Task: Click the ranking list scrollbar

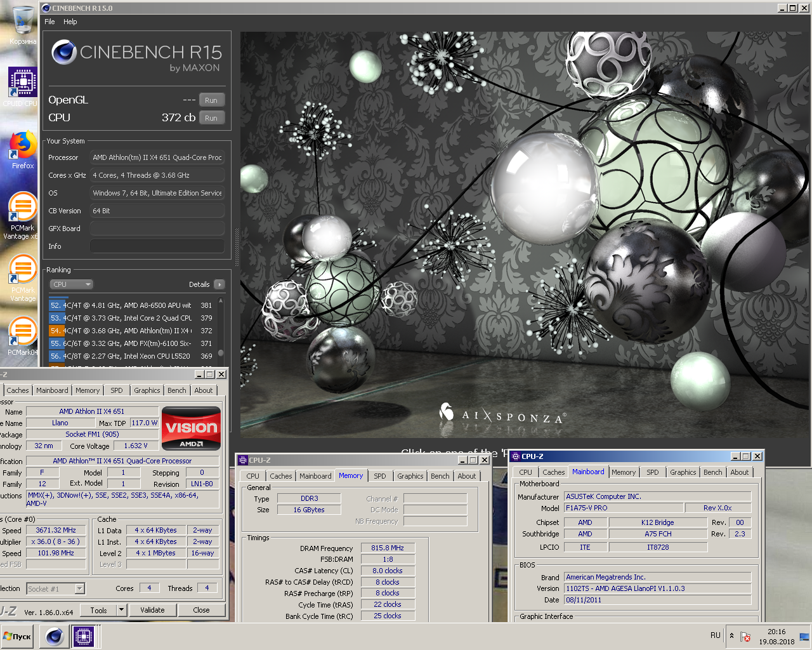Action: (221, 331)
